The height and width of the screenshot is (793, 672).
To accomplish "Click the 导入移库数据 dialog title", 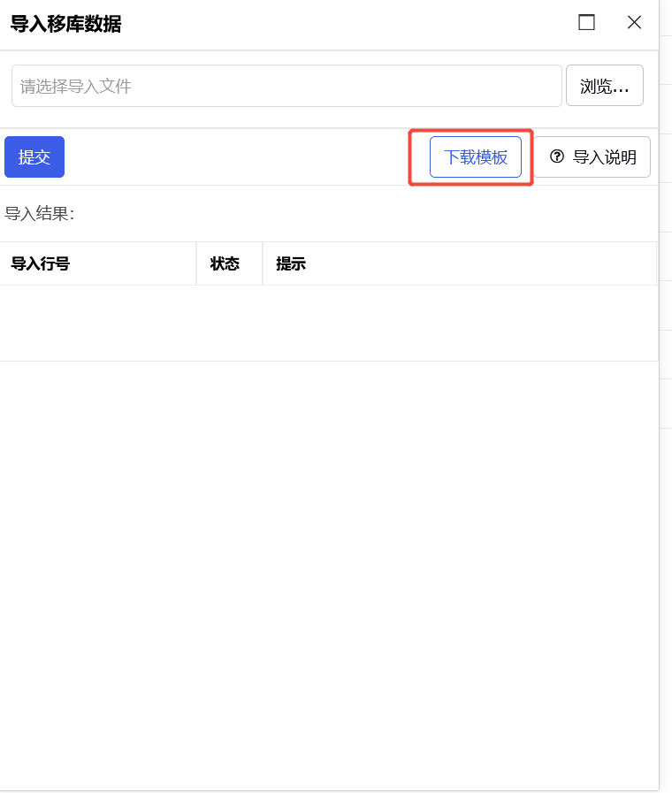I will tap(65, 24).
